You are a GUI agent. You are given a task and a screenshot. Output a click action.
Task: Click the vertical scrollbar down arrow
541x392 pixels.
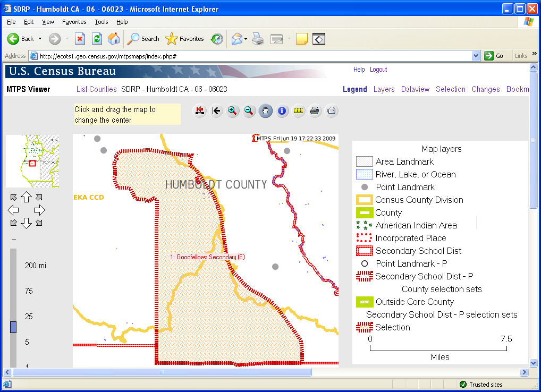[534, 363]
